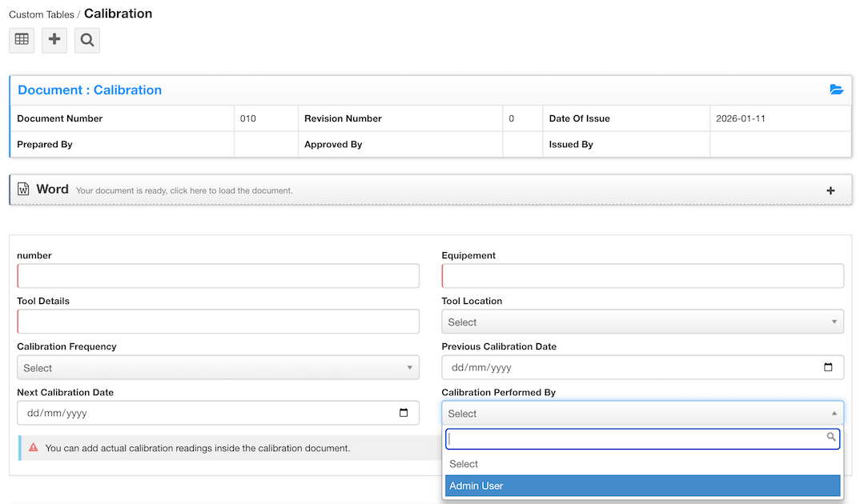Open the table grid view icon

point(22,40)
